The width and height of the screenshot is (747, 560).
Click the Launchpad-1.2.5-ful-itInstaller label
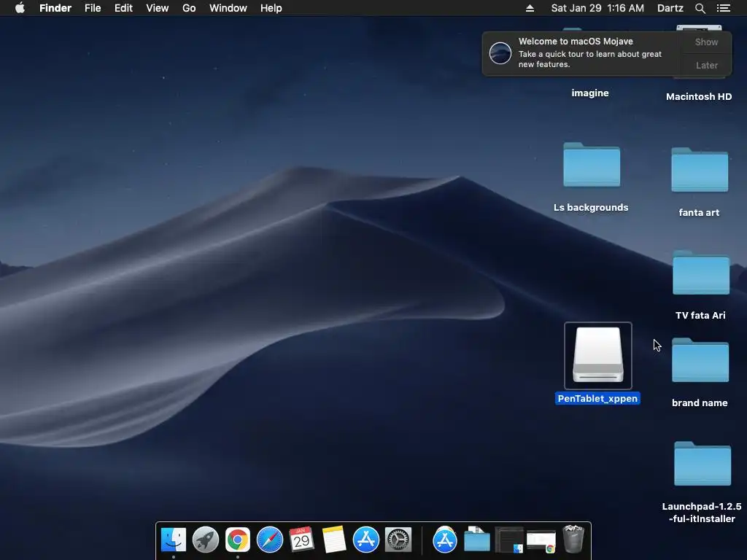[x=702, y=513]
